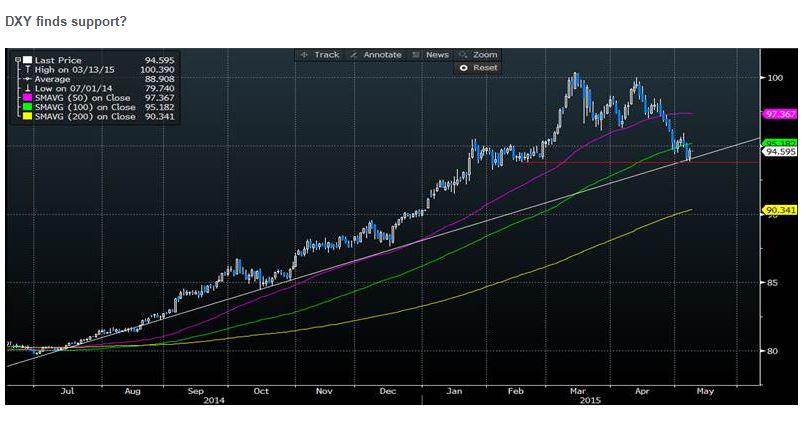Click the Oct label on date axis

click(261, 391)
